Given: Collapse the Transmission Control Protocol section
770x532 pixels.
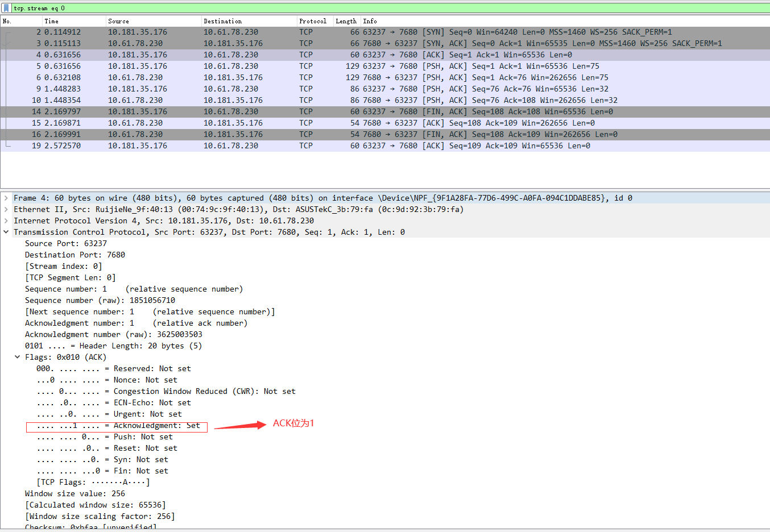Looking at the screenshot, I should (6, 232).
